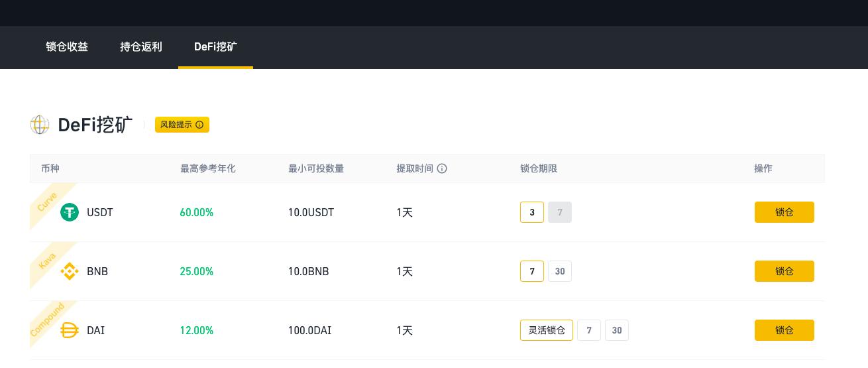
Task: Click the DeFi挖矿 globe icon
Action: click(40, 125)
